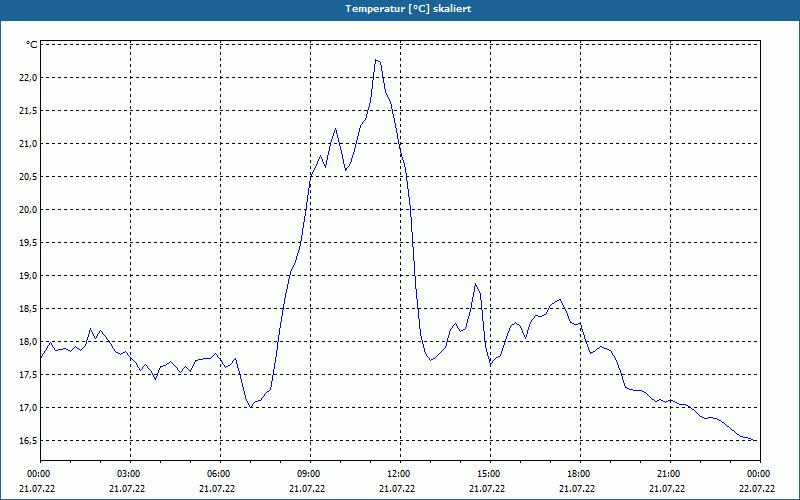Select the 21,0 y-axis value
The height and width of the screenshot is (500, 800).
click(29, 144)
